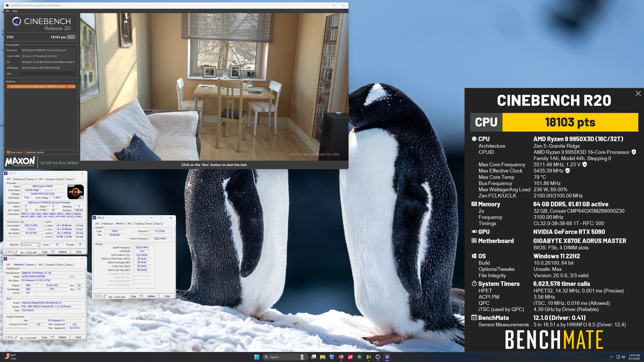Click Tools button in the Memory CPU-Z window
Screen dimensions: 644x362
point(133,296)
